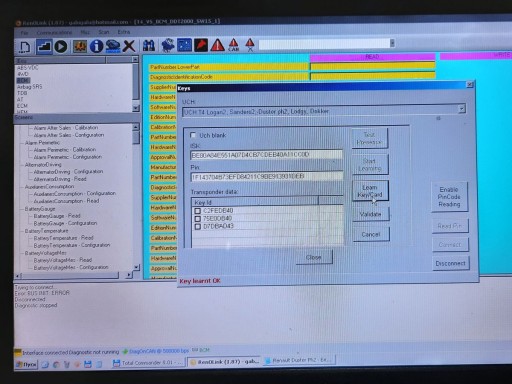The height and width of the screenshot is (384, 512).
Task: Click the magenta READ column header
Action: tap(372, 57)
